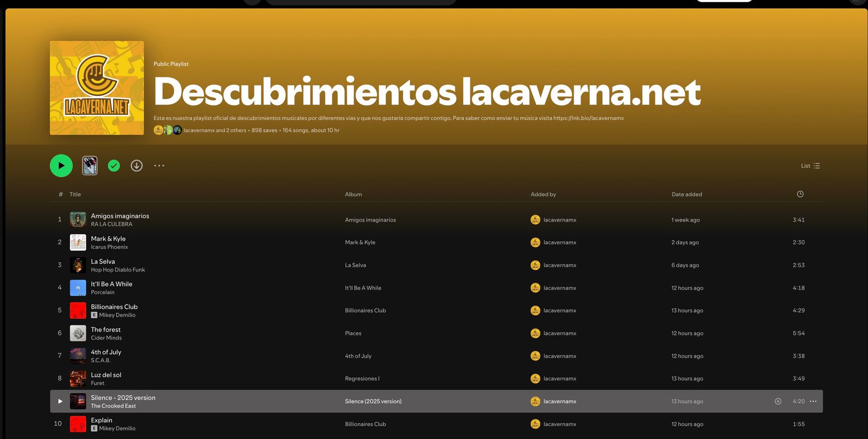This screenshot has height=439, width=868.
Task: Toggle the green saved-to-library checkmark
Action: (114, 166)
